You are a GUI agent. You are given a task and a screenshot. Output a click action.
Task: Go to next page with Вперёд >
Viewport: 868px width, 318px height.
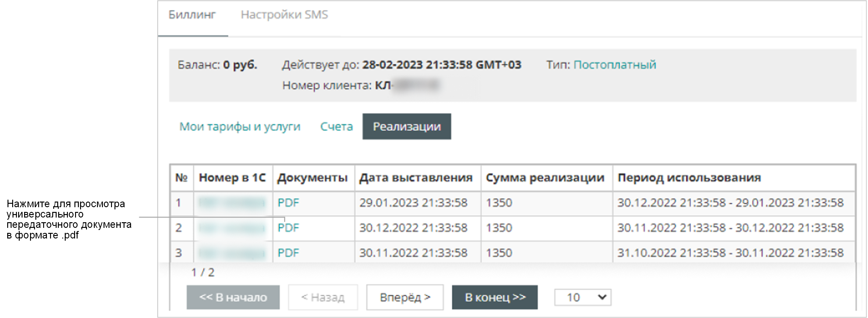(405, 297)
